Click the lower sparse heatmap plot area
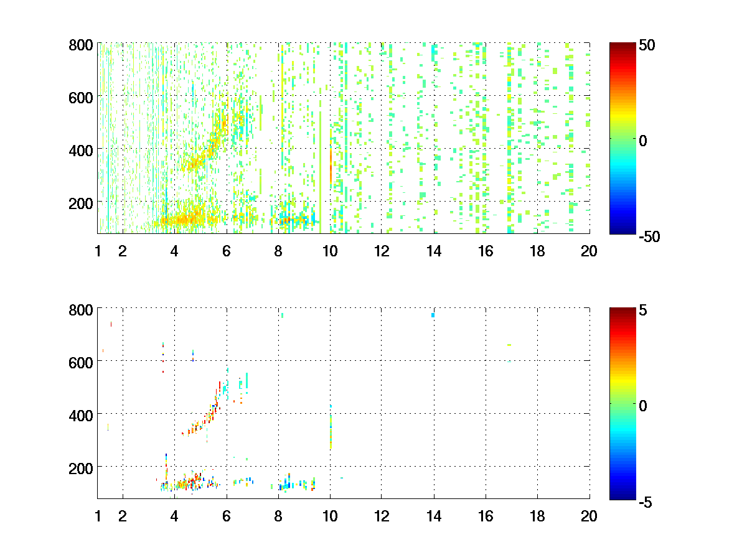The width and height of the screenshot is (747, 560). 343,403
